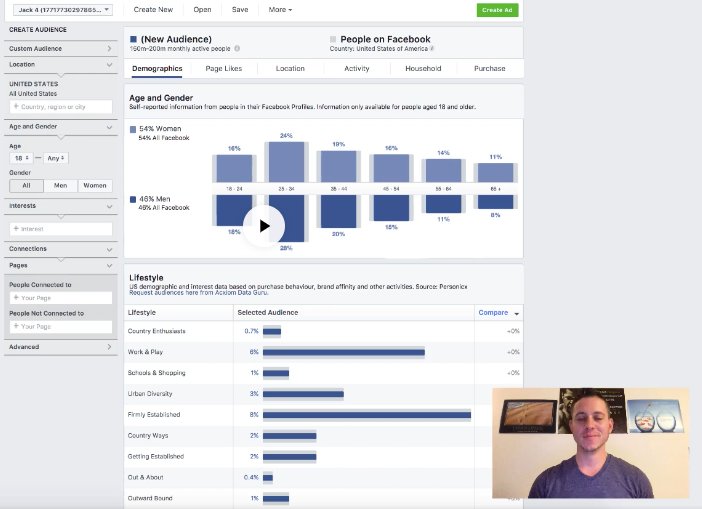Collapse the Location section chevron
This screenshot has height=509, width=702.
coord(109,65)
